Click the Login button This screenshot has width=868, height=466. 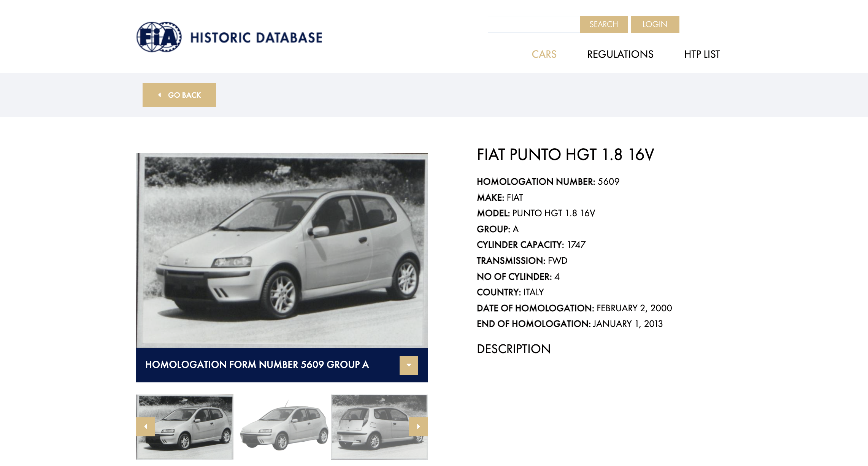click(x=655, y=24)
